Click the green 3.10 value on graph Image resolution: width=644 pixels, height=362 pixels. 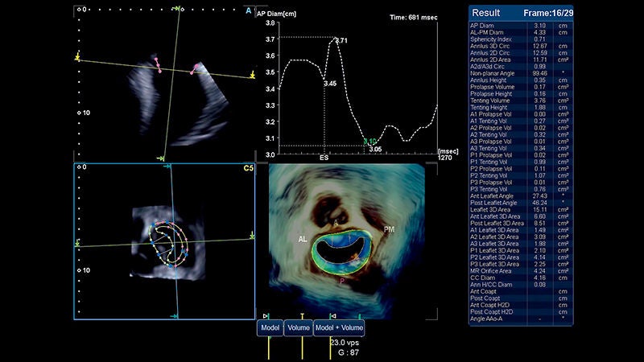(369, 142)
